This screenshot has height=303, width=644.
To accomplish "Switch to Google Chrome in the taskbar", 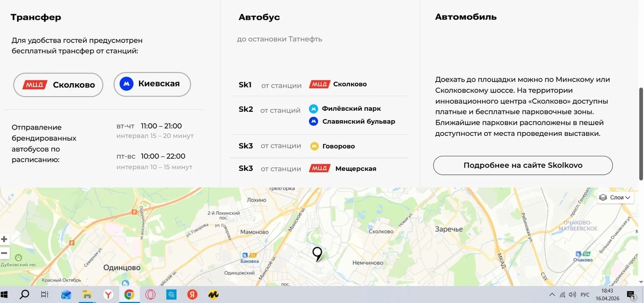I will 129,295.
